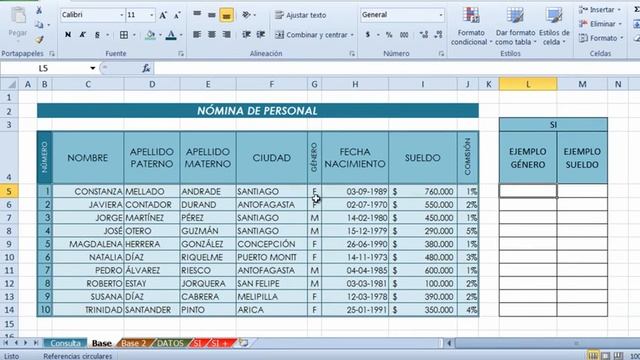Align text right
Image resolution: width=640 pixels, height=360 pixels.
(227, 35)
